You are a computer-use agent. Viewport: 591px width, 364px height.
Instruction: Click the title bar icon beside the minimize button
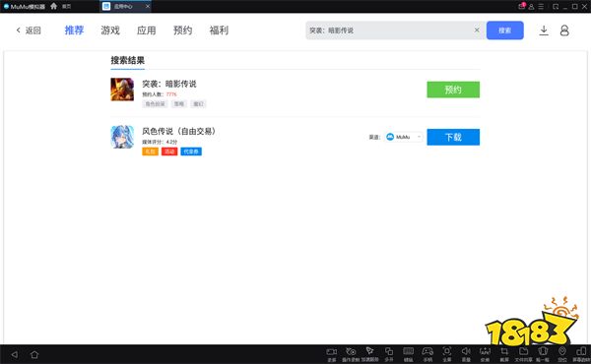[x=556, y=7]
